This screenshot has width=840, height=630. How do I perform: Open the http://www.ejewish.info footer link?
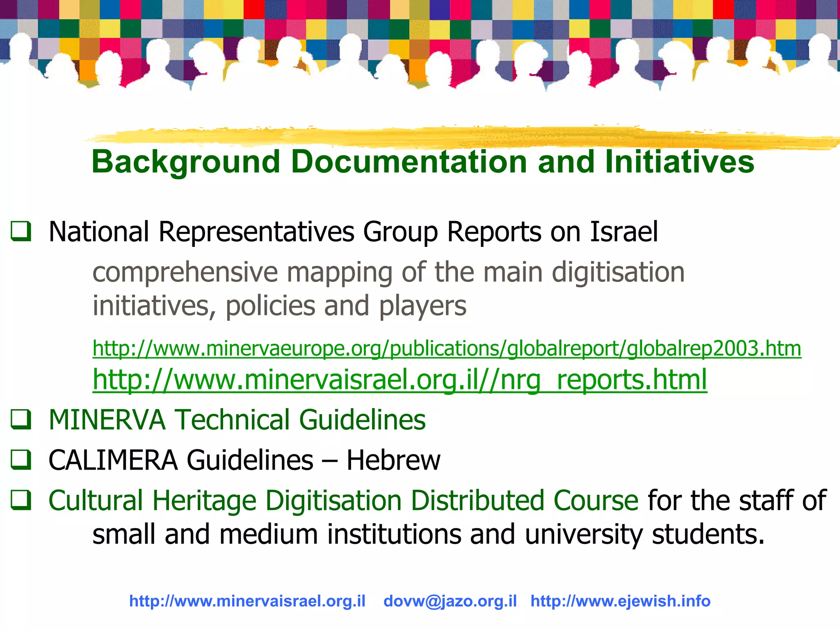point(621,601)
